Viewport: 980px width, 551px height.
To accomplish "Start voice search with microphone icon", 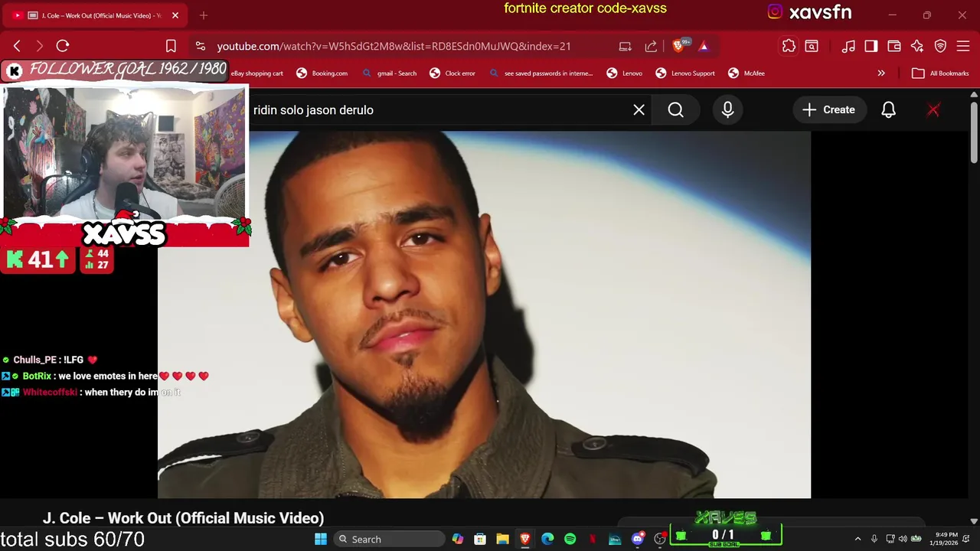I will coord(727,110).
